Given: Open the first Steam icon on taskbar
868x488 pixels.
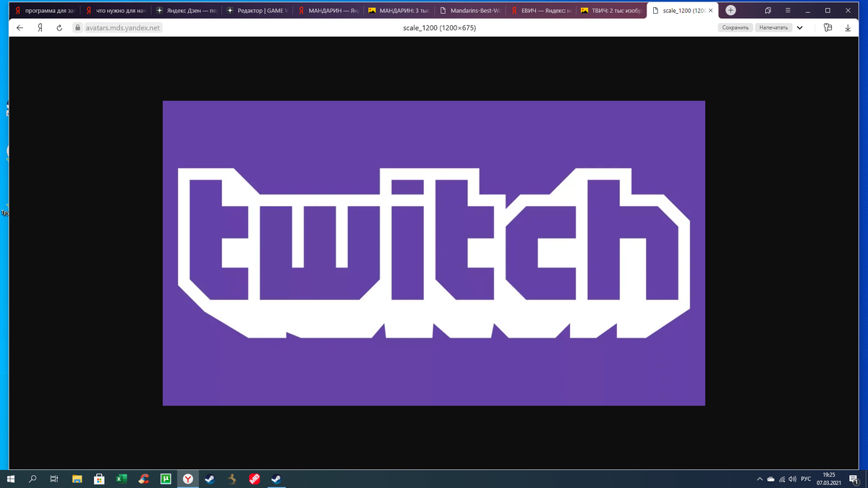Looking at the screenshot, I should [x=209, y=479].
